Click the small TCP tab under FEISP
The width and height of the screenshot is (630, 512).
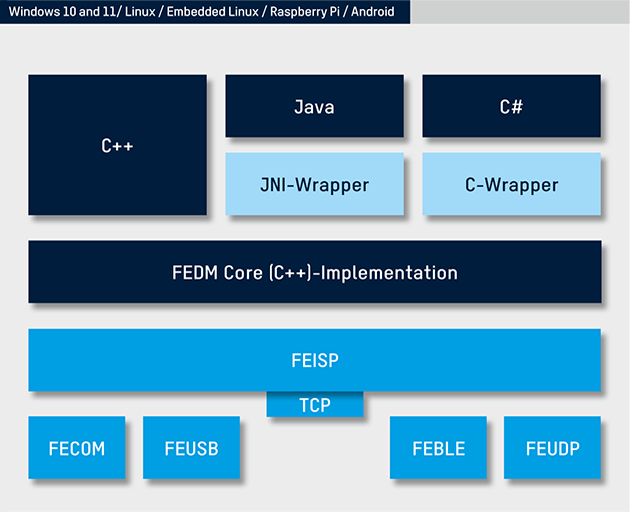tap(314, 405)
